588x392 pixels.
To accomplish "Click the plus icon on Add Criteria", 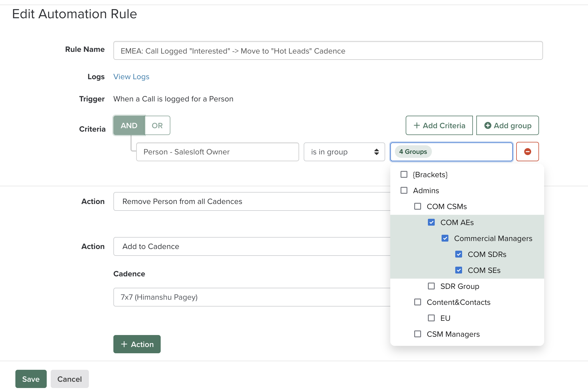I will 417,125.
